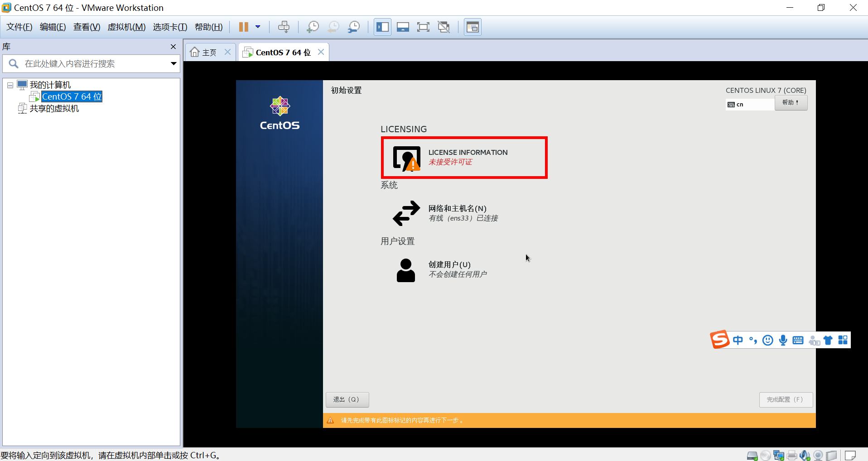Click the warning icon in orange bar
This screenshot has height=461, width=868.
(x=330, y=420)
